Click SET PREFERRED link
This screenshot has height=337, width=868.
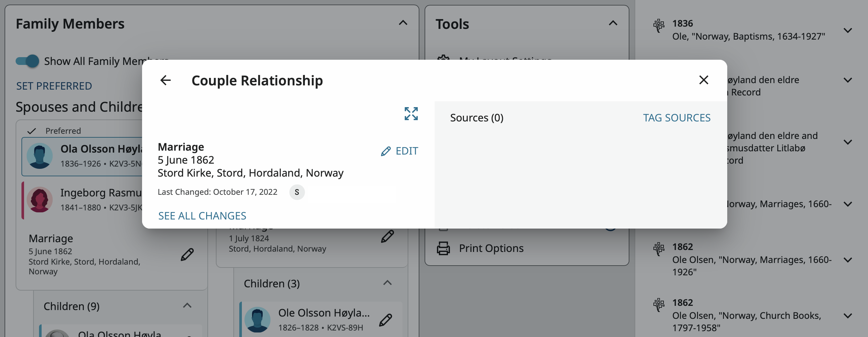(54, 86)
